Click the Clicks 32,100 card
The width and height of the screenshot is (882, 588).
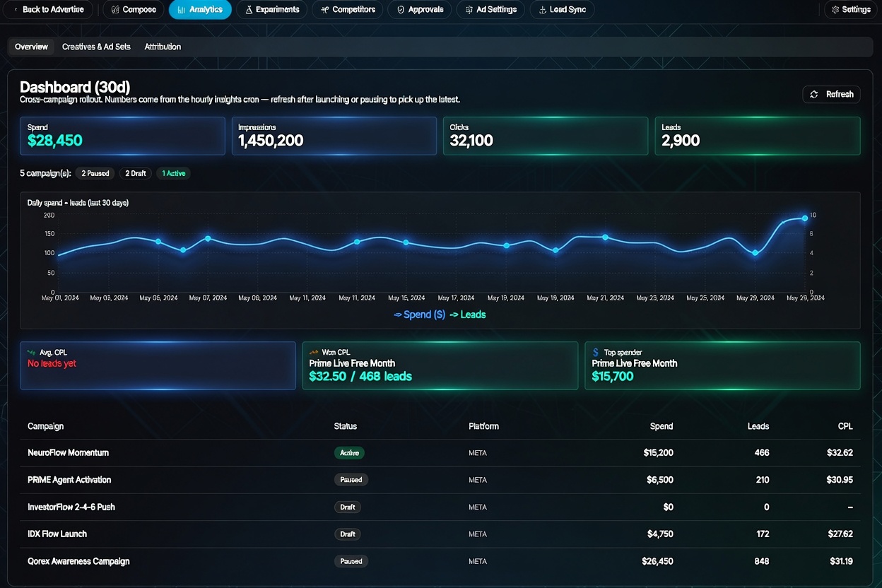click(546, 136)
